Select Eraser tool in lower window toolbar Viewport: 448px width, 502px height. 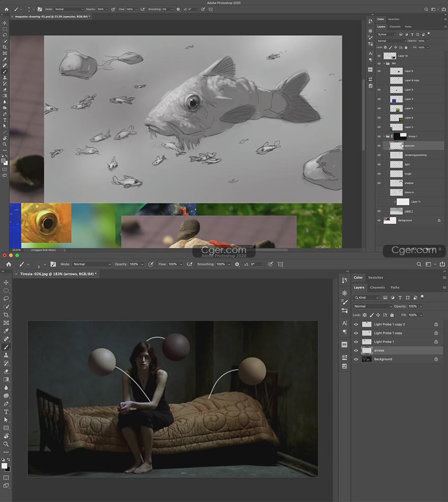click(6, 371)
